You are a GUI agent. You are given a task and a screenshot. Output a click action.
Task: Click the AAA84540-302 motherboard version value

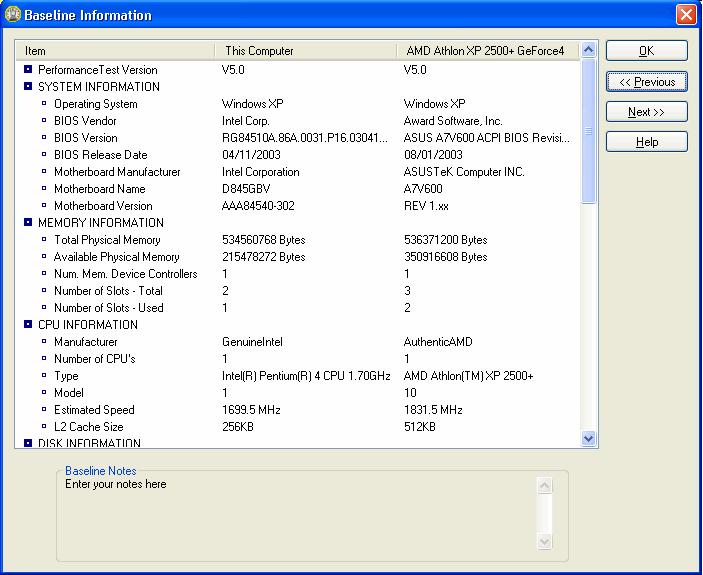point(258,206)
